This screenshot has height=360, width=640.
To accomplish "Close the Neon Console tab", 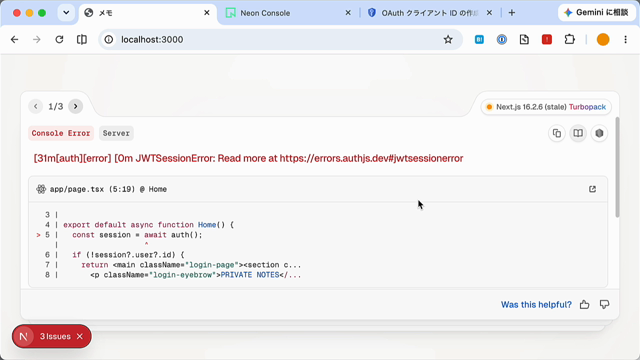I will point(348,13).
